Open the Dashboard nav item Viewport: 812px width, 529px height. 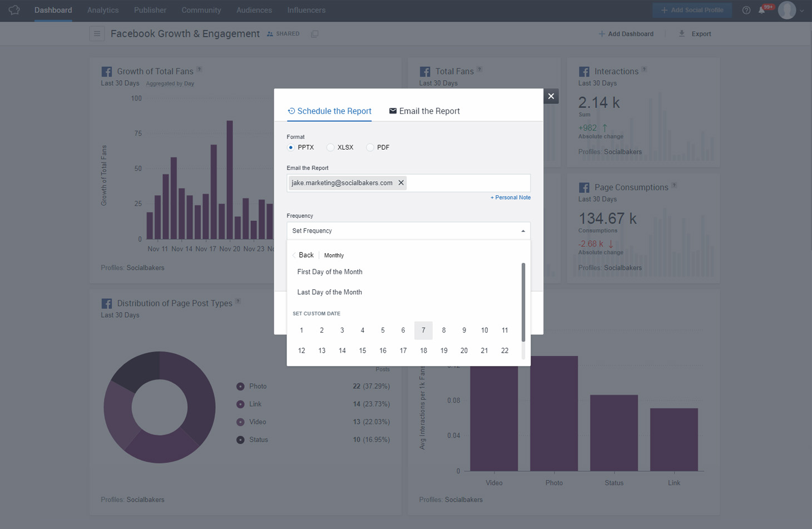tap(53, 10)
